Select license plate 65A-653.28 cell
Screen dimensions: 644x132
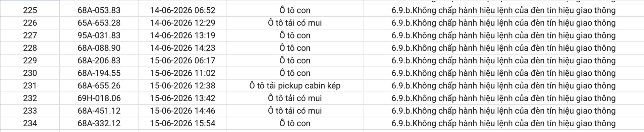coord(99,23)
